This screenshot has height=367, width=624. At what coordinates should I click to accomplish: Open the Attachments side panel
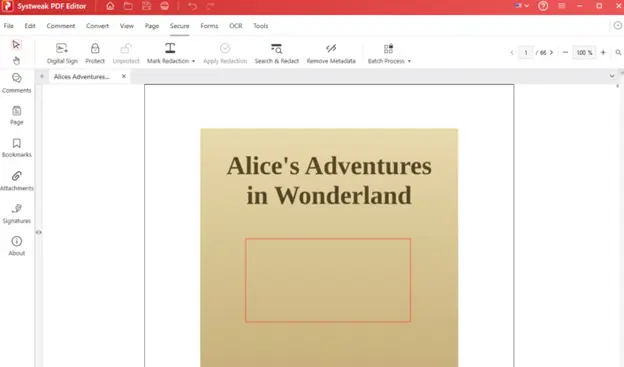tap(16, 181)
